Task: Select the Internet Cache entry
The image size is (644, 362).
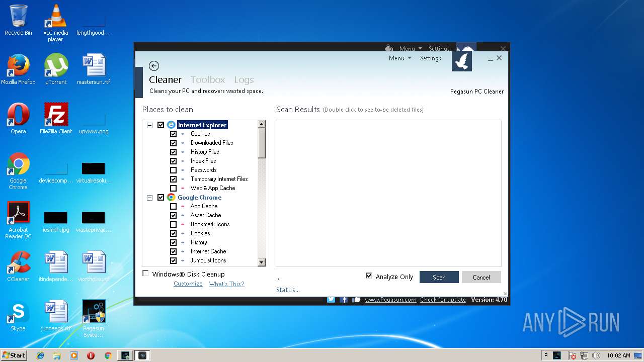Action: (208, 251)
